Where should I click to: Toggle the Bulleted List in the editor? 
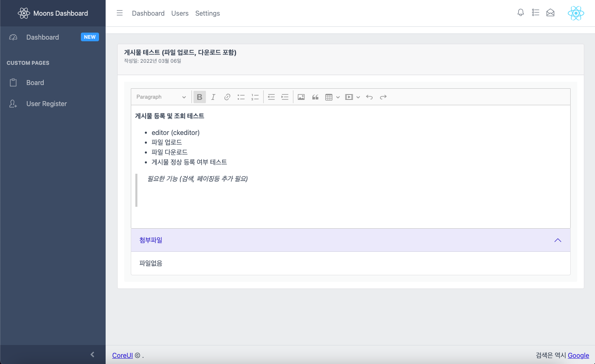[241, 97]
